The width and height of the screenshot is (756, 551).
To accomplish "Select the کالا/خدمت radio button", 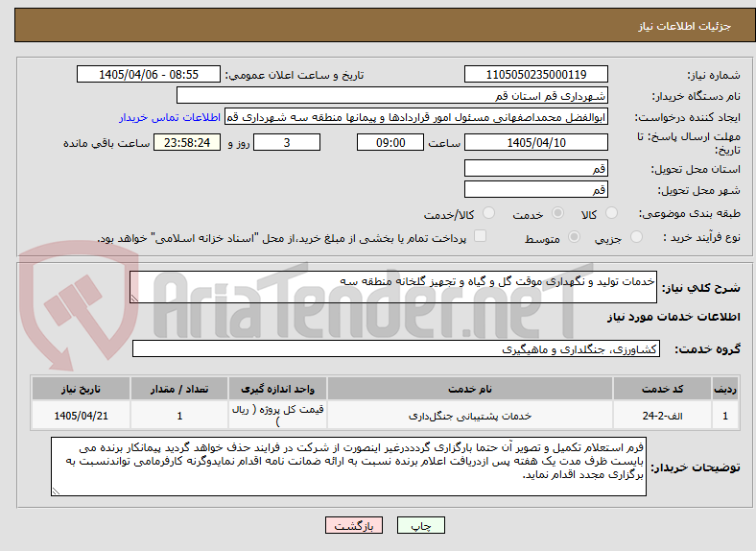I will pyautogui.click(x=488, y=213).
